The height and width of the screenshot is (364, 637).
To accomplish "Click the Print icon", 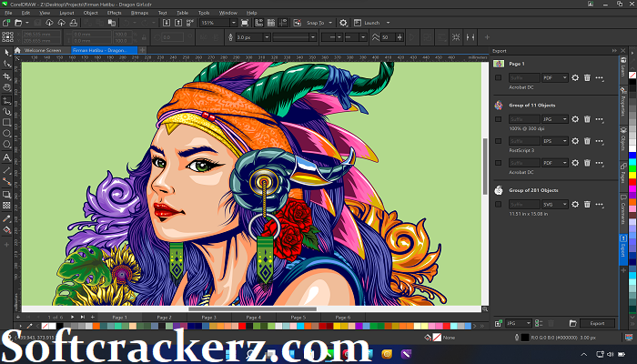I will tap(74, 23).
